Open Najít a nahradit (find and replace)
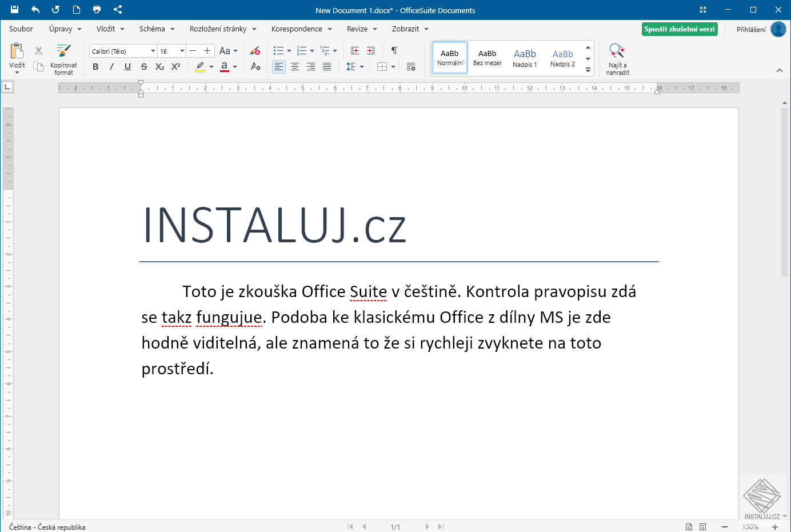Viewport: 791px width, 532px height. tap(617, 57)
